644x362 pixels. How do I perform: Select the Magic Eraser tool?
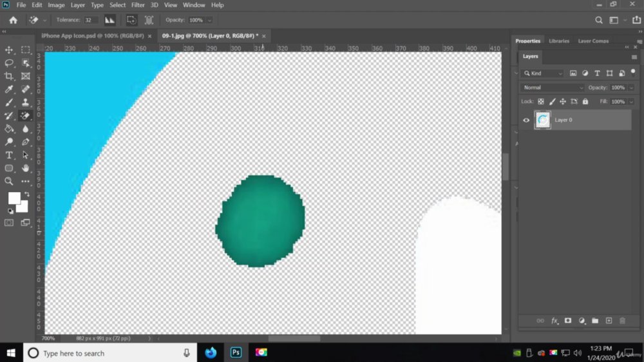coord(26,115)
